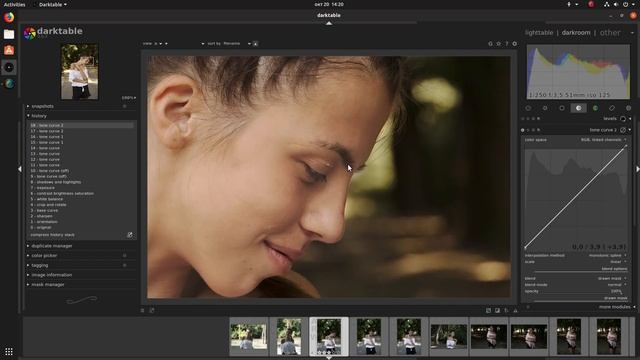Select history item 8 - shadows and highlights

click(x=81, y=182)
